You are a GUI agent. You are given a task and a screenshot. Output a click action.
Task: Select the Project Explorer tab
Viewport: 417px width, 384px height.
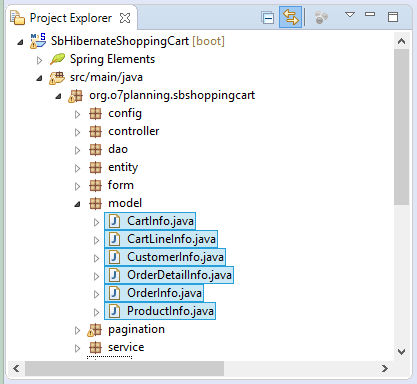(70, 18)
